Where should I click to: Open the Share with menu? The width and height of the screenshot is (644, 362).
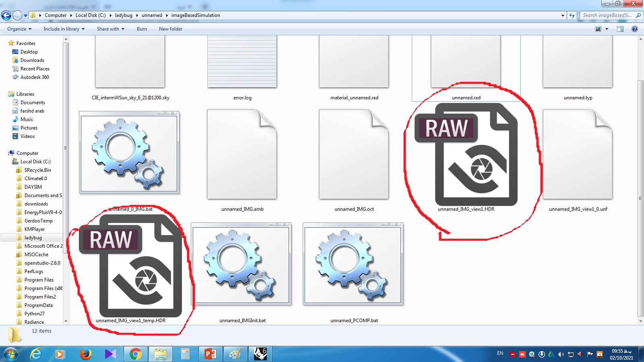[x=111, y=29]
